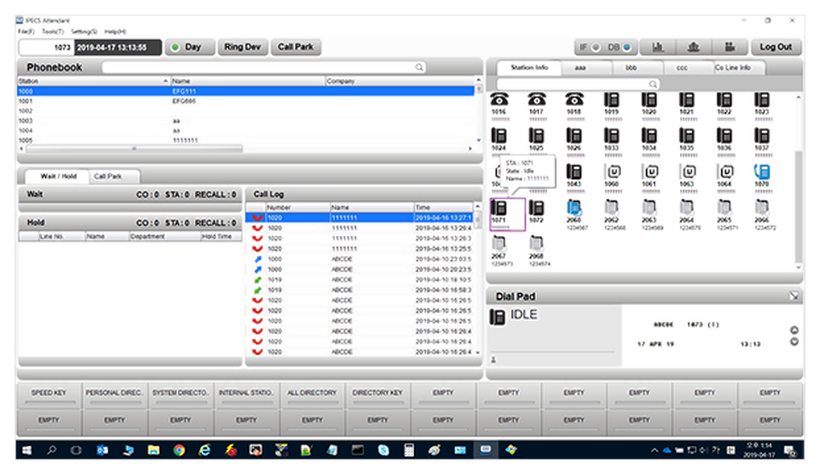Select first Call Log entry 1020
Screen dimensions: 820x475
[x=360, y=218]
